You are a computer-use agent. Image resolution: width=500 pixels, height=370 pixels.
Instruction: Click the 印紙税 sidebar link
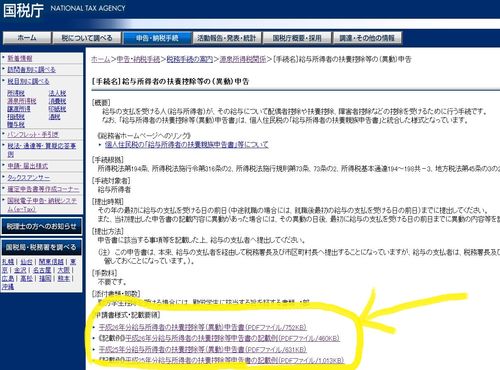click(57, 109)
